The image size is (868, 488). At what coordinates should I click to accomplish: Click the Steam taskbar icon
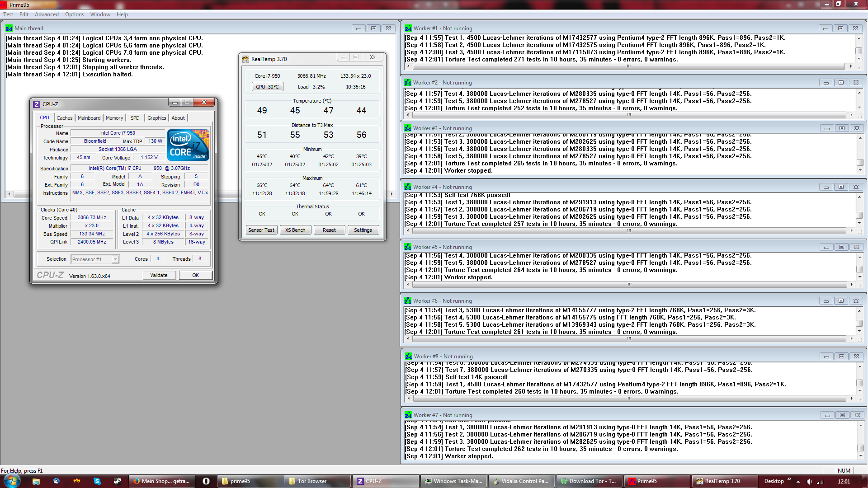(118, 481)
